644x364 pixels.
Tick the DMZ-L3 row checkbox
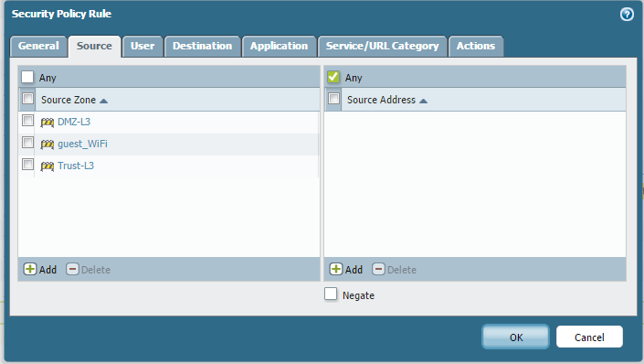28,121
